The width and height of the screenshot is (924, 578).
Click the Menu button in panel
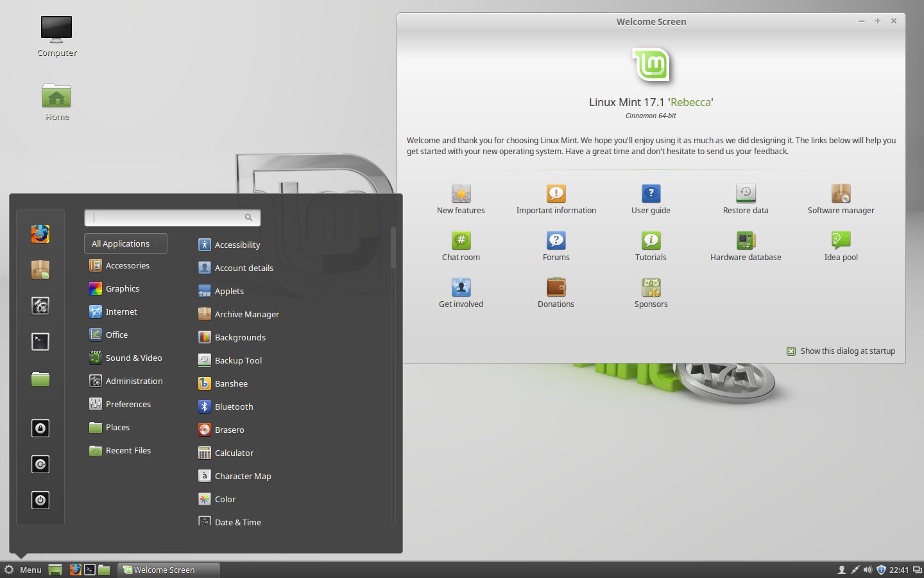tap(23, 570)
